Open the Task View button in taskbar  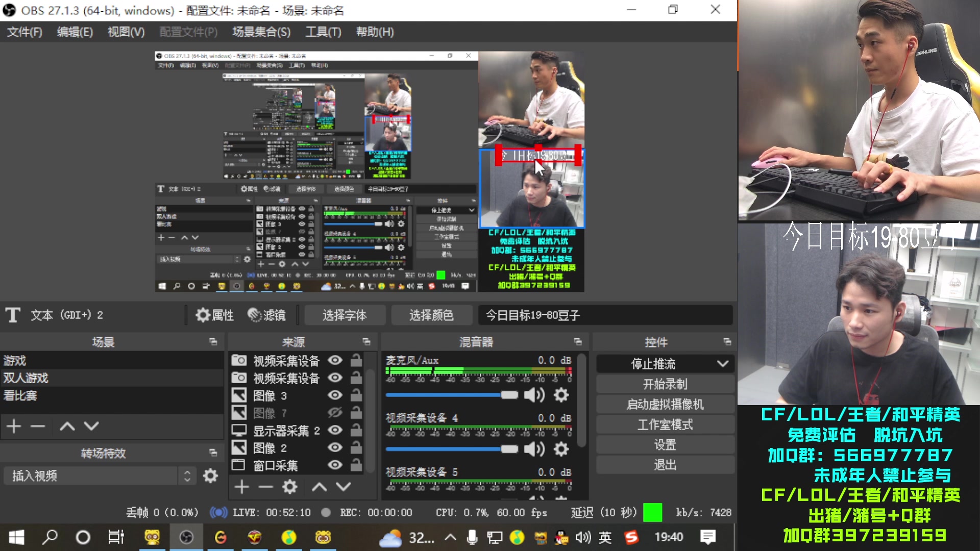[x=116, y=537]
